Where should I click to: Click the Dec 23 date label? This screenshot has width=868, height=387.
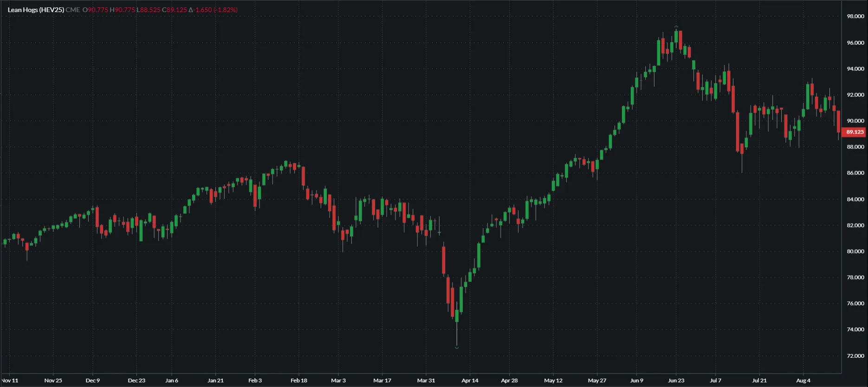(x=136, y=381)
